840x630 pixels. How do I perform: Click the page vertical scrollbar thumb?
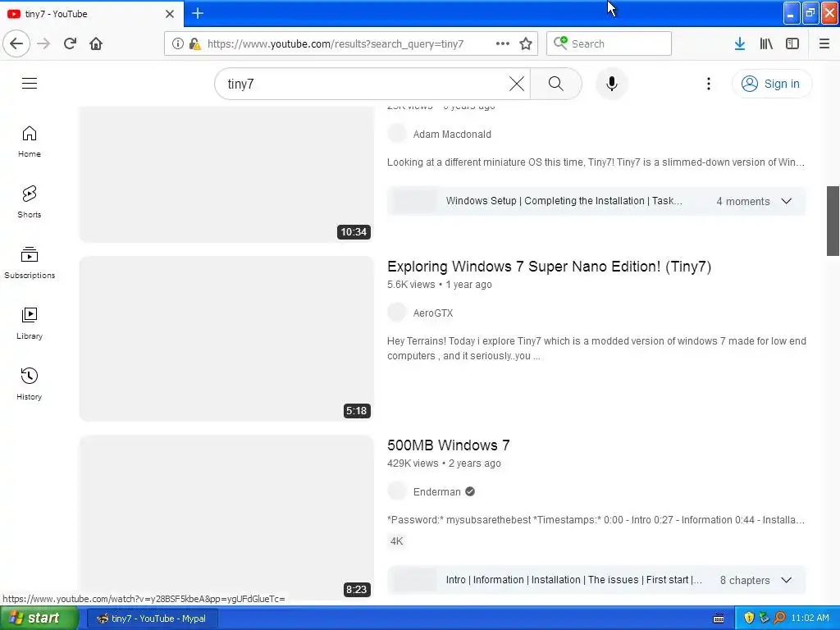833,221
